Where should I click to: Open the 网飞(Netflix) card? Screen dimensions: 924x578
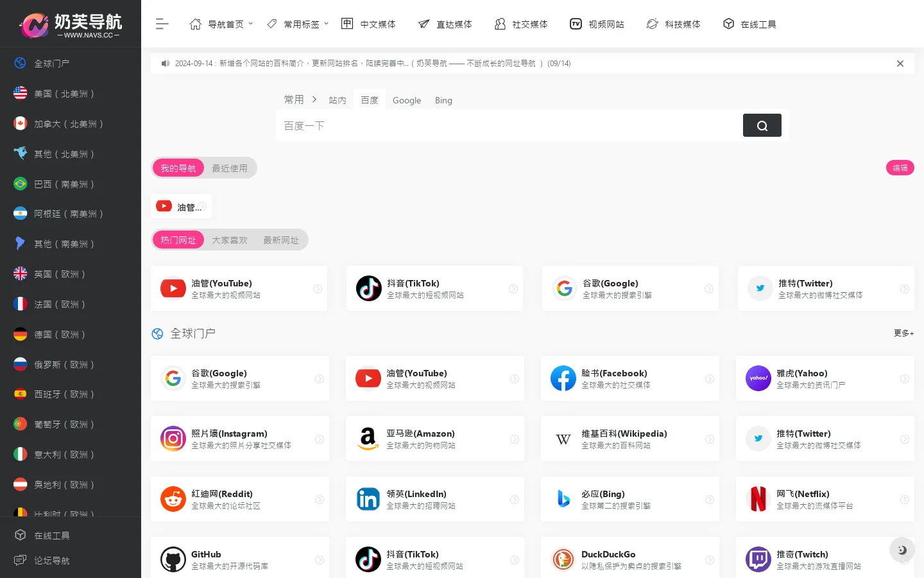825,499
